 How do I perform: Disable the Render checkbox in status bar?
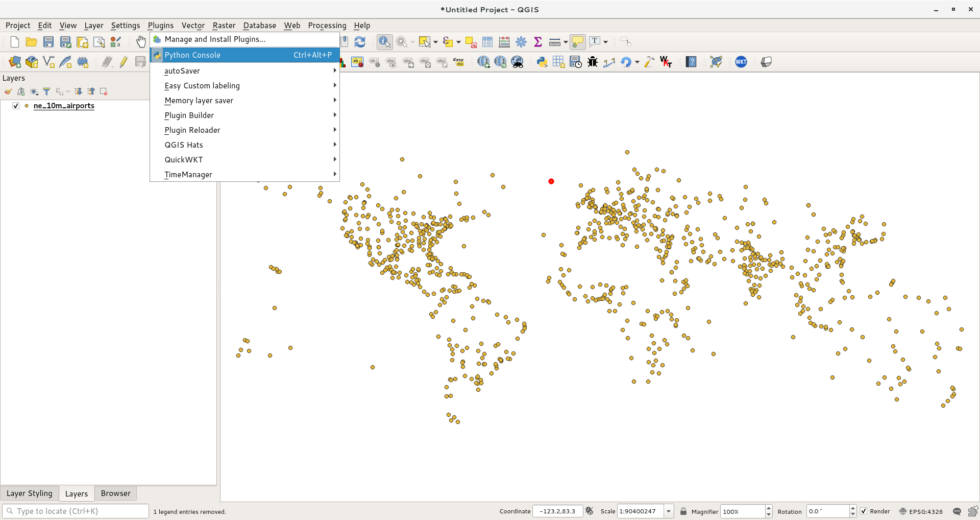[x=864, y=511]
